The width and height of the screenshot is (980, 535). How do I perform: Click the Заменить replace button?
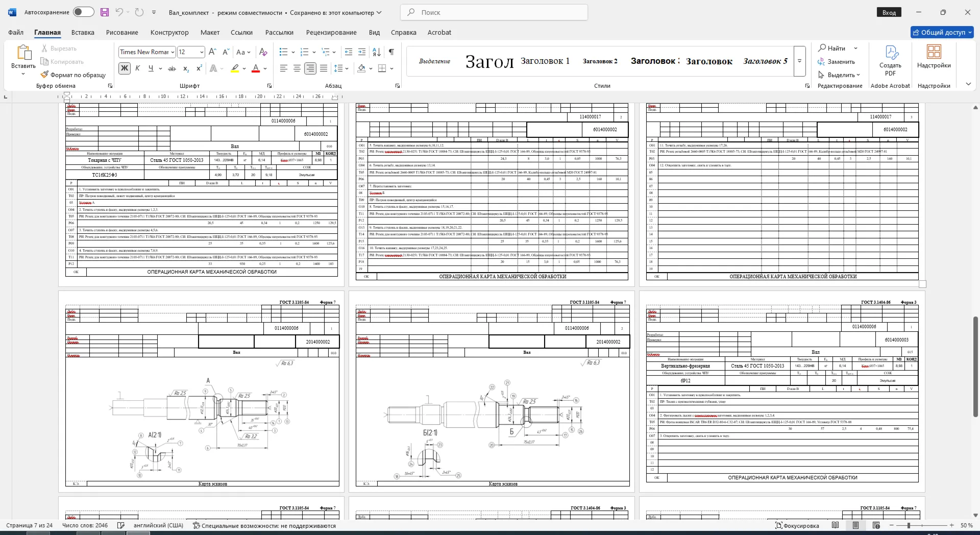point(836,61)
